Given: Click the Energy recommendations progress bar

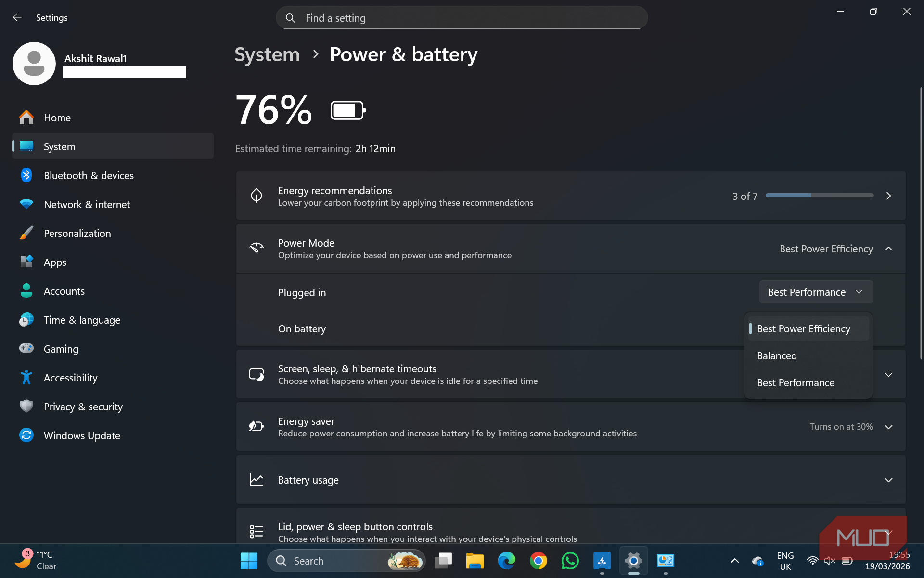Looking at the screenshot, I should point(819,196).
